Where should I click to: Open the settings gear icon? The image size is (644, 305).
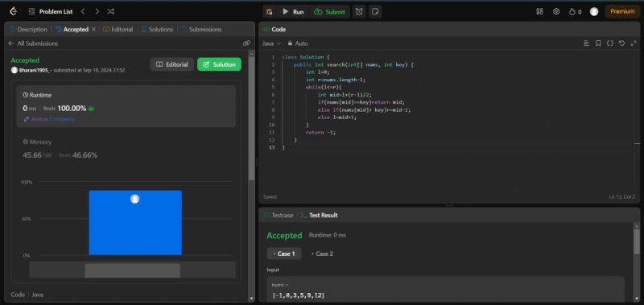[x=556, y=11]
